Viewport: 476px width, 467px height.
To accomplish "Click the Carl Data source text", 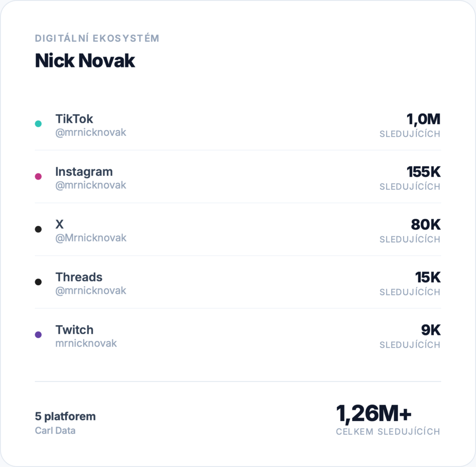I will point(55,430).
